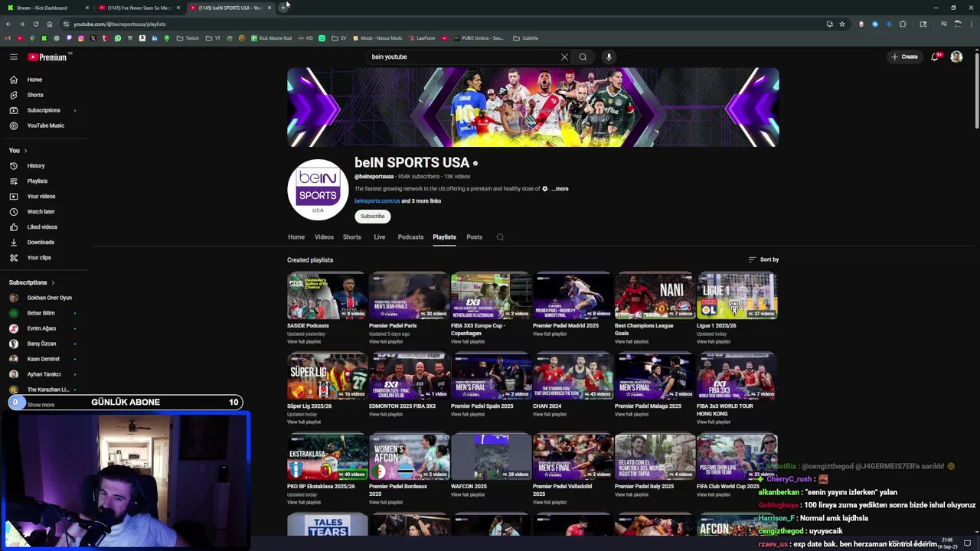Click the Premier Padel Madrid 2025 title
Screen dimensions: 980x551
(566, 326)
